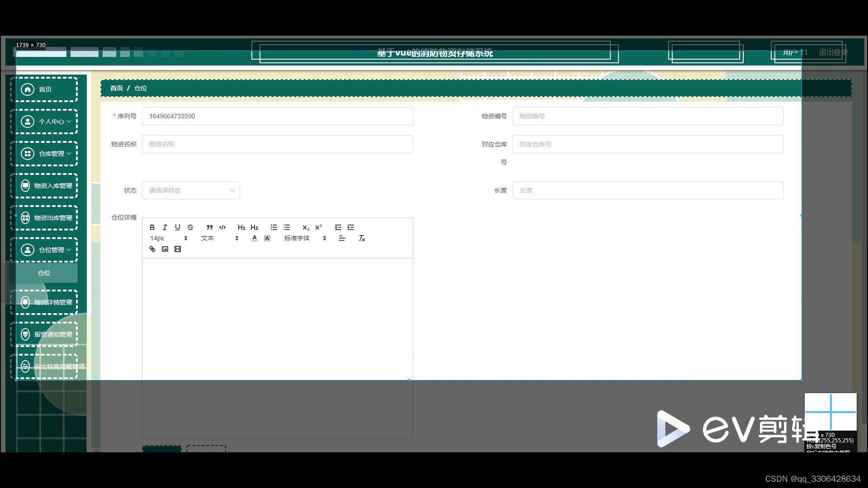Open 物资入库管理 in the sidebar

(x=44, y=186)
